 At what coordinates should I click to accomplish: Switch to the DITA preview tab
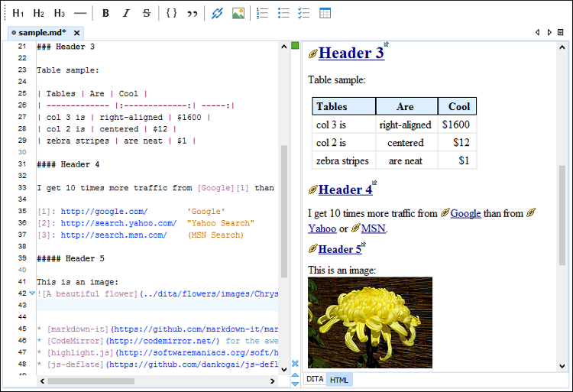(314, 380)
